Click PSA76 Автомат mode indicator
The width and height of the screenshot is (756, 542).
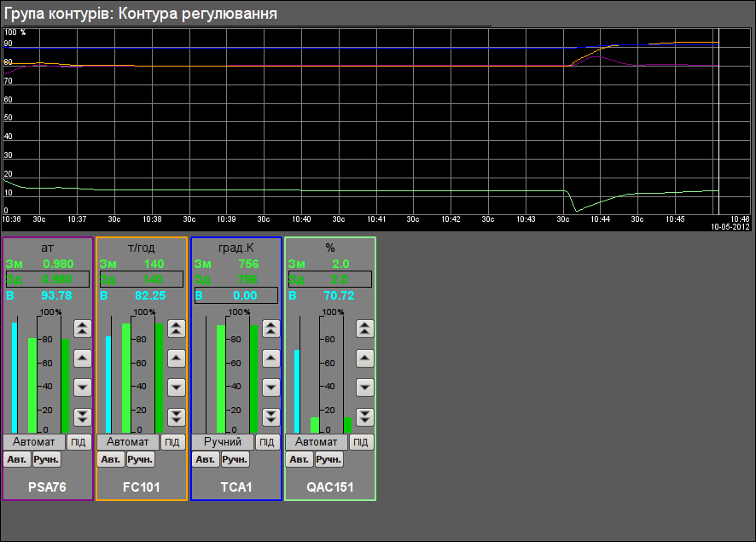[34, 442]
